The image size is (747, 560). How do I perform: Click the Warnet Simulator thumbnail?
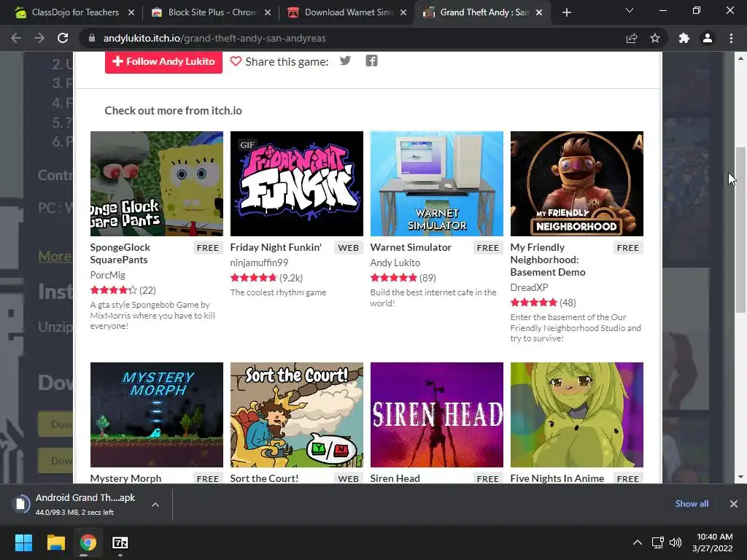tap(437, 183)
